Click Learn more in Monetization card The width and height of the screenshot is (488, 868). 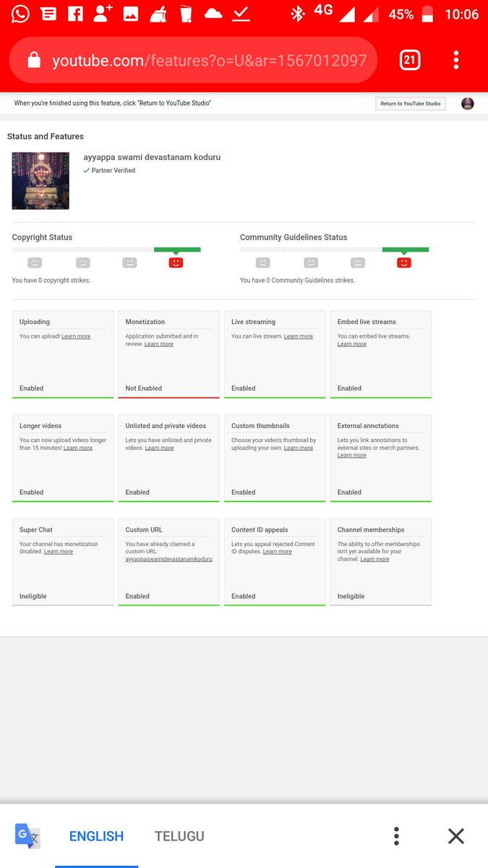coord(159,344)
